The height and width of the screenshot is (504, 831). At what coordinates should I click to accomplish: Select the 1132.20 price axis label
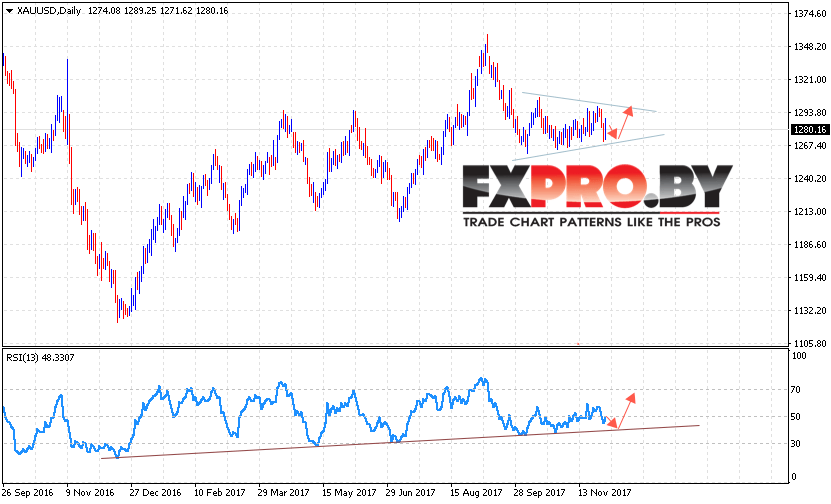coord(810,311)
